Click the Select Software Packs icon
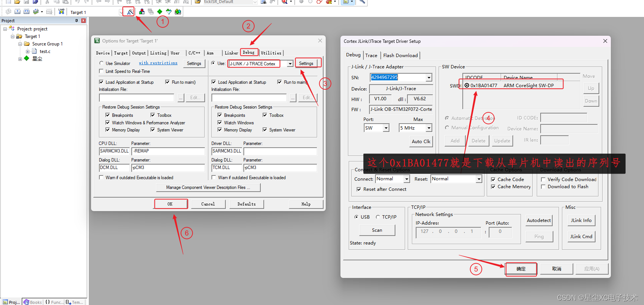The width and height of the screenshot is (644, 305). [169, 12]
